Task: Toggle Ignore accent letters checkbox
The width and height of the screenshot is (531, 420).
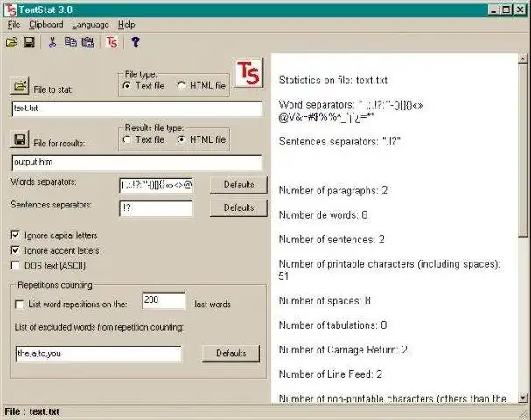Action: click(16, 250)
